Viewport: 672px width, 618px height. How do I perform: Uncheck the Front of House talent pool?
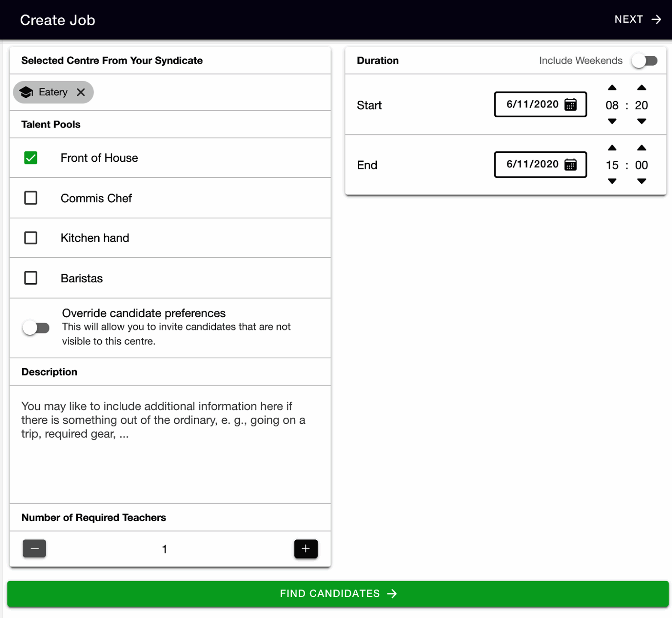tap(30, 158)
